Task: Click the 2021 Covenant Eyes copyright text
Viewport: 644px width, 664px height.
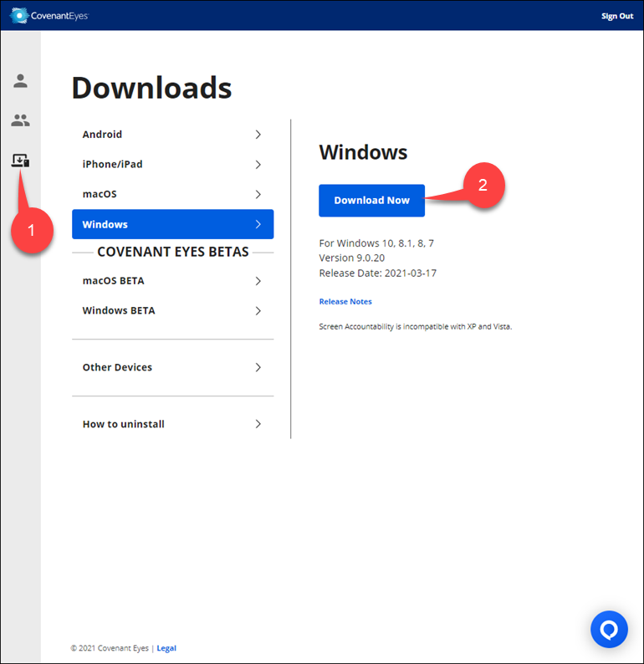Action: 110,648
